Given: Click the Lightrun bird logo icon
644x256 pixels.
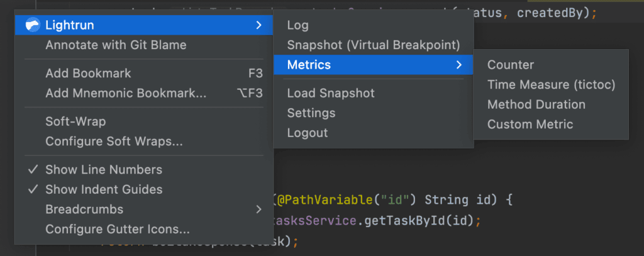Looking at the screenshot, I should tap(33, 25).
